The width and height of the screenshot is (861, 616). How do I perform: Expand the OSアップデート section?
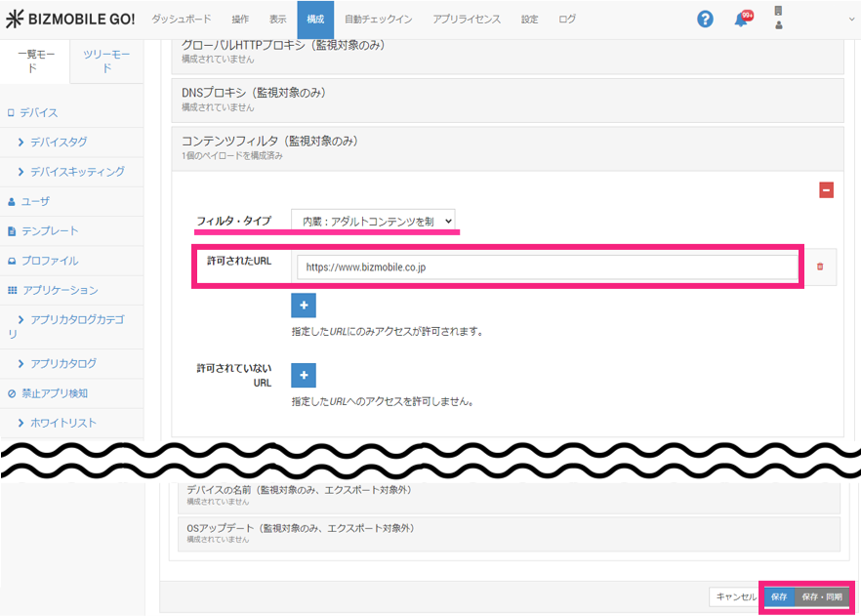tap(508, 533)
